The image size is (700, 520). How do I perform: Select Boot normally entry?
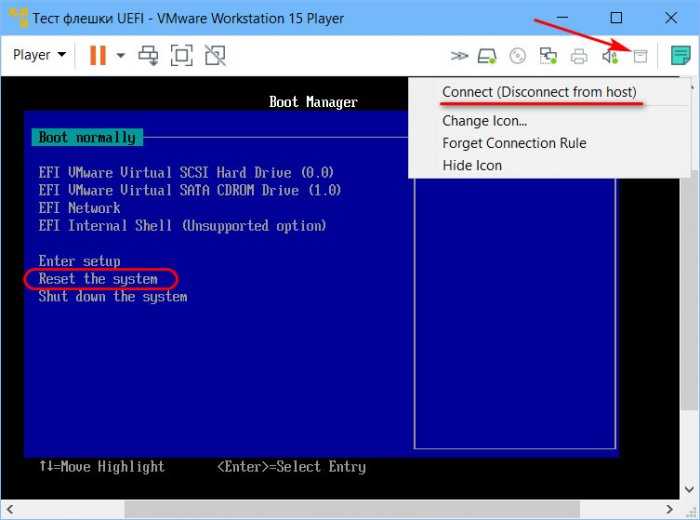click(x=88, y=137)
